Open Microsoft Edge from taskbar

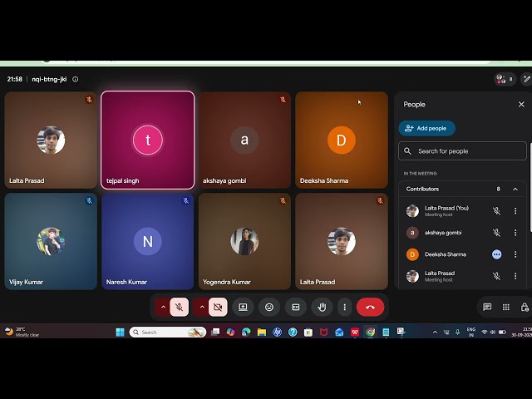(246, 332)
